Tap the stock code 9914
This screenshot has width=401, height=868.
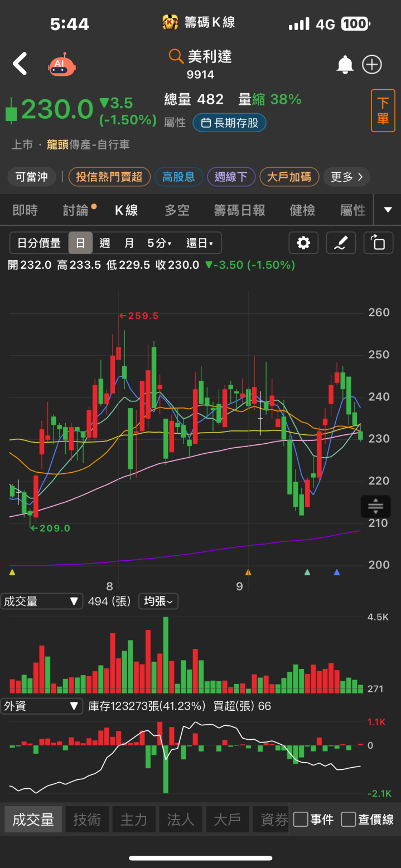pyautogui.click(x=201, y=75)
